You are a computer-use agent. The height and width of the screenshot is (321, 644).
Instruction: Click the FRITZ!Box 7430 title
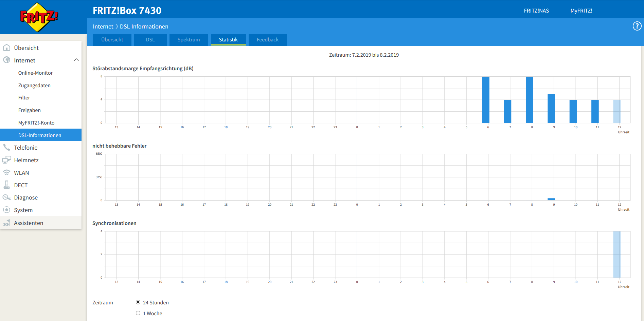pos(127,11)
